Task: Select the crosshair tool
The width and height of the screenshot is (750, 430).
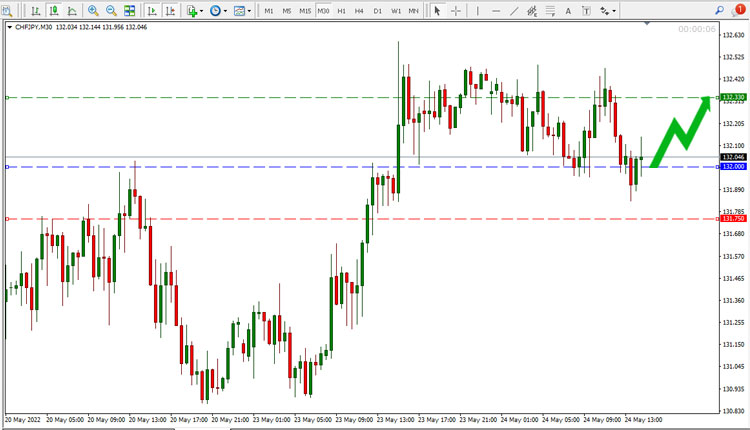Action: point(456,11)
